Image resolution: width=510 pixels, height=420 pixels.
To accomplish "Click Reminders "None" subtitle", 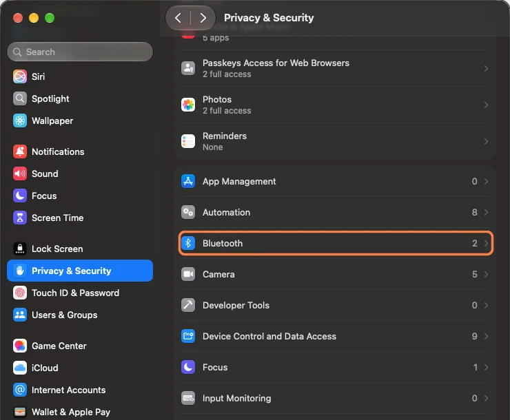I will [x=213, y=147].
